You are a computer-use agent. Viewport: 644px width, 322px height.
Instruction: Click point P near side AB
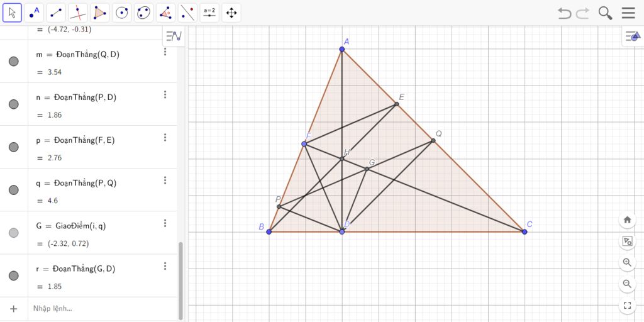click(x=279, y=206)
